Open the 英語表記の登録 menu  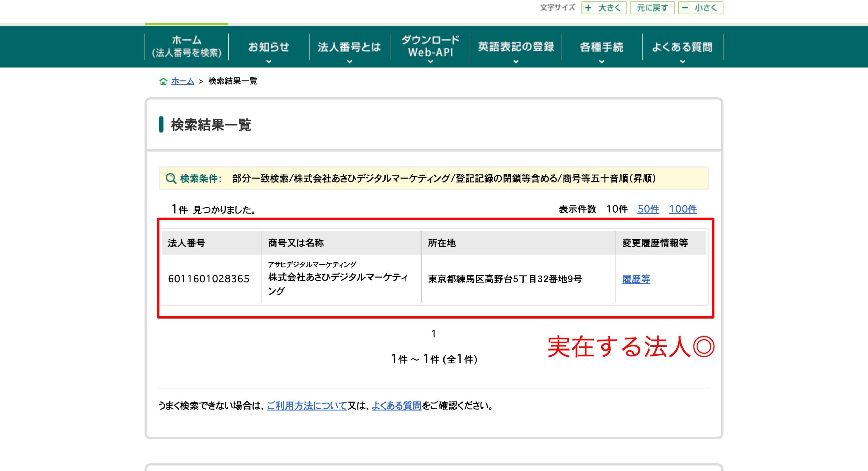(x=516, y=47)
